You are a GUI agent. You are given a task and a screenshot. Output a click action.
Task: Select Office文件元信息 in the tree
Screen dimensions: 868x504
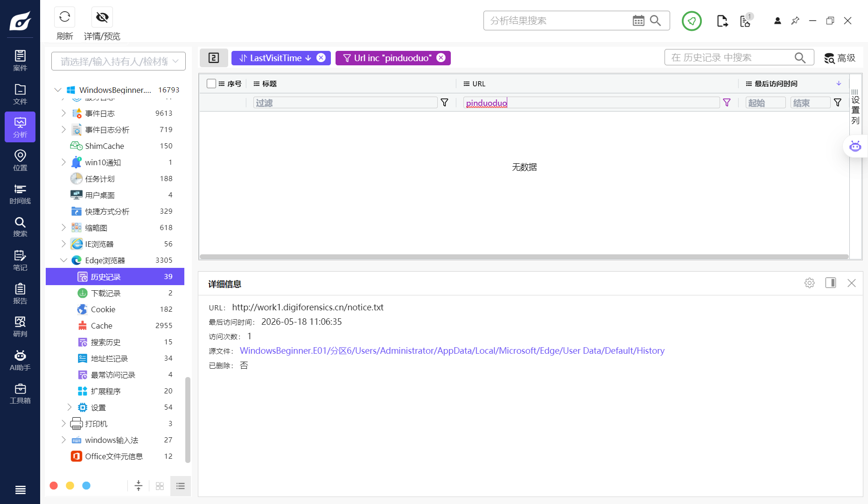tap(115, 456)
